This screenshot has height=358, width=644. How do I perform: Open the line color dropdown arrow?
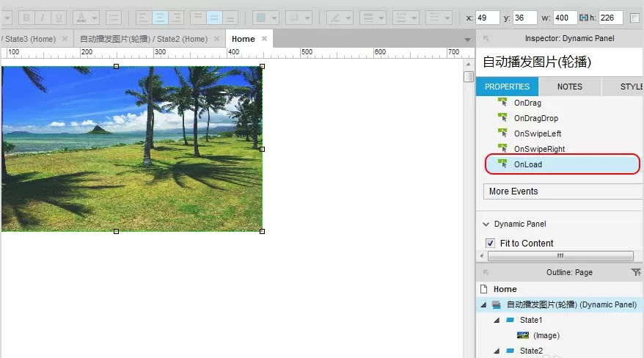pyautogui.click(x=348, y=18)
